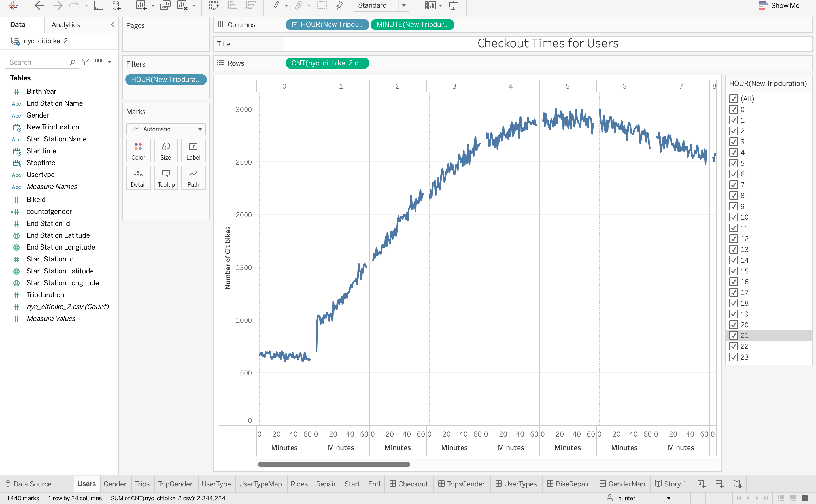Open the Checkout dashboard tab

tap(412, 484)
